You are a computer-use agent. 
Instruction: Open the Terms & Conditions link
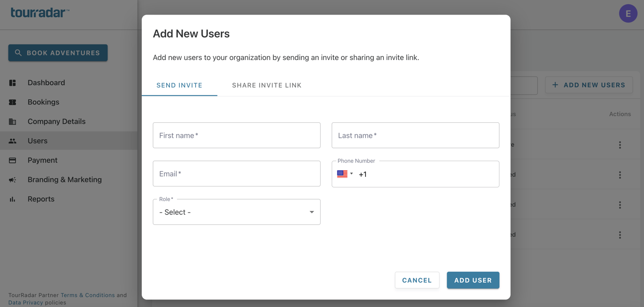87,295
